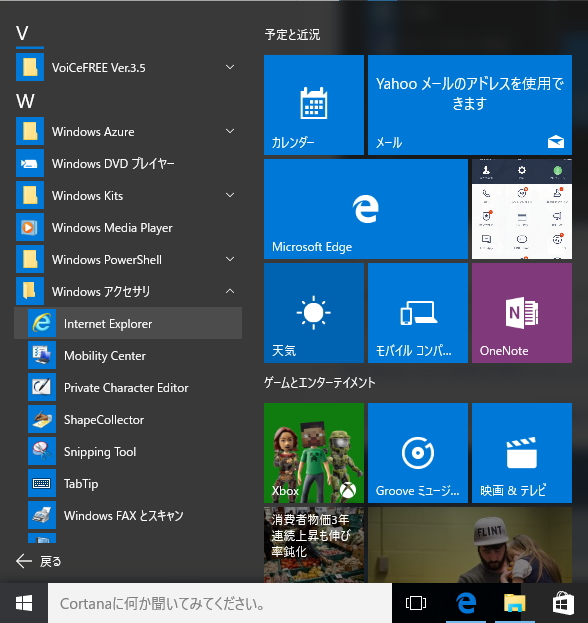Jump to the W letter header
Image resolution: width=588 pixels, height=623 pixels.
(25, 101)
